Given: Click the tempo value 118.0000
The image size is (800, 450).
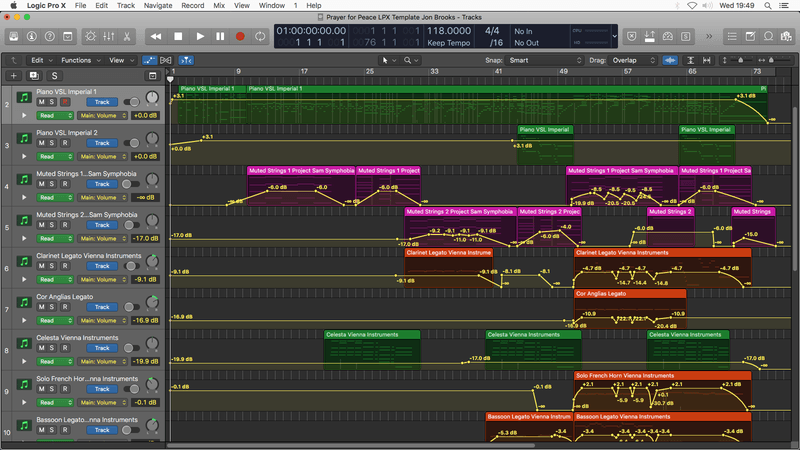Looking at the screenshot, I should pos(448,31).
